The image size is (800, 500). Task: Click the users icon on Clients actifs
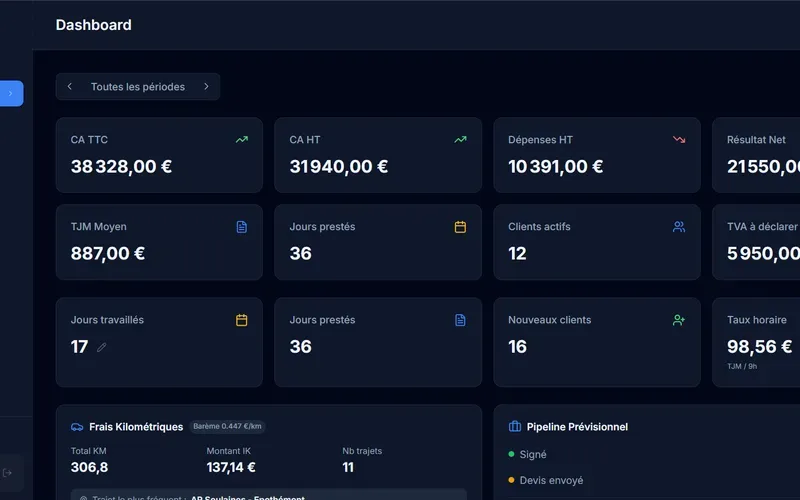coord(679,227)
